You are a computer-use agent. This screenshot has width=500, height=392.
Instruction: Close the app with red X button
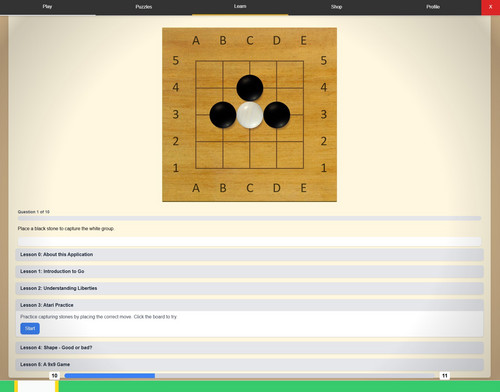click(490, 7)
